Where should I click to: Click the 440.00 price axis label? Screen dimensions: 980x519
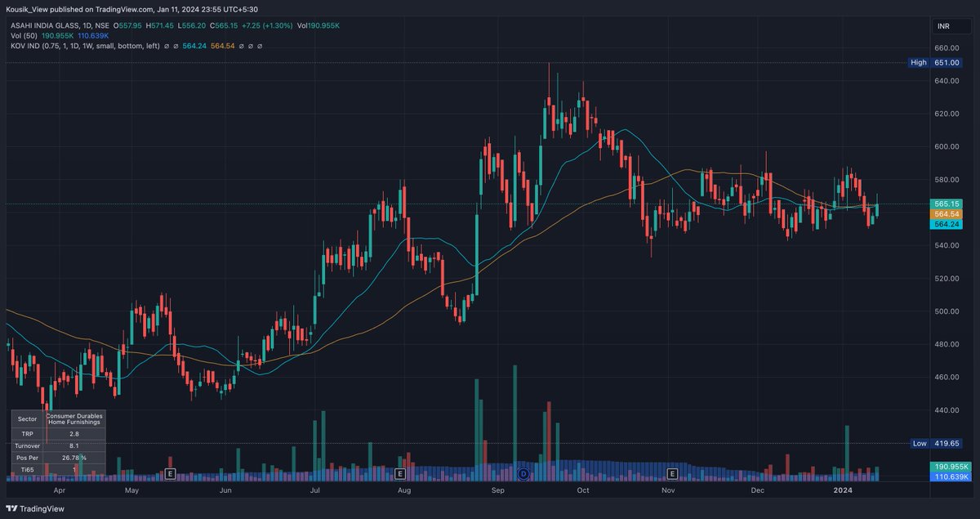tap(947, 409)
